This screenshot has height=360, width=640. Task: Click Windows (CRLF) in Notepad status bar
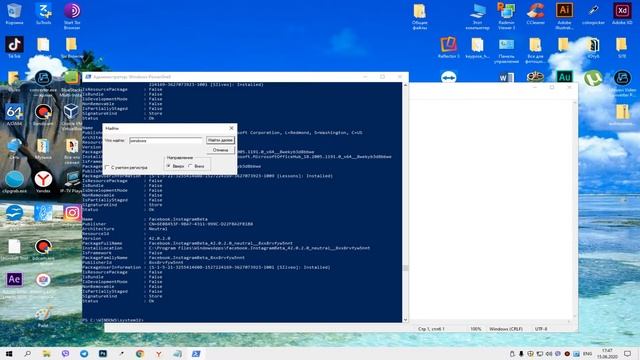506,329
